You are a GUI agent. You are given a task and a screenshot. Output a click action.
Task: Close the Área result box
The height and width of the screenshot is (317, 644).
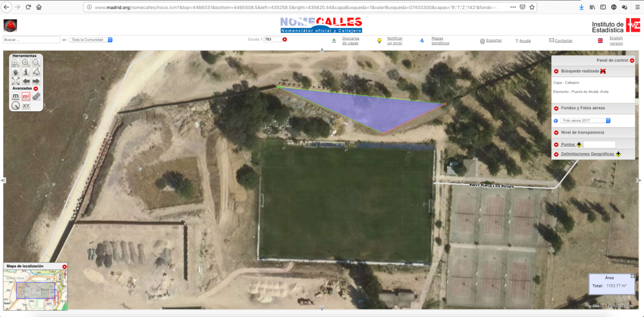[x=632, y=276]
